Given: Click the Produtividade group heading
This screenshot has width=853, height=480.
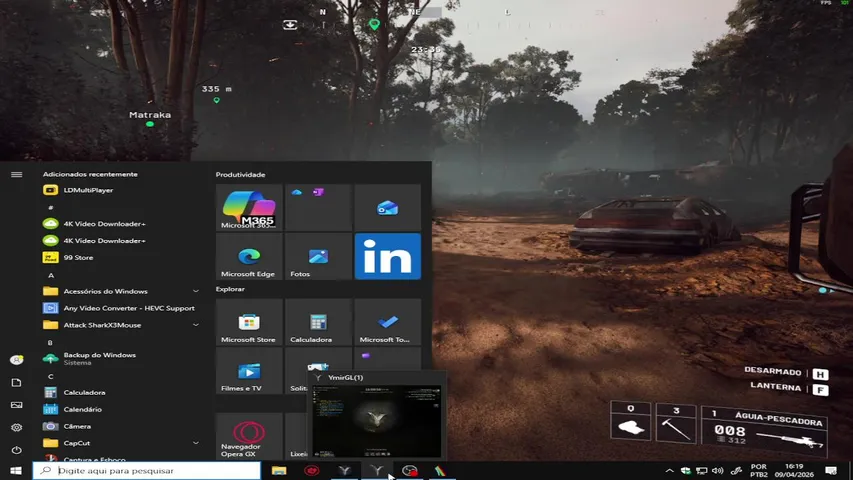Looking at the screenshot, I should pos(240,175).
